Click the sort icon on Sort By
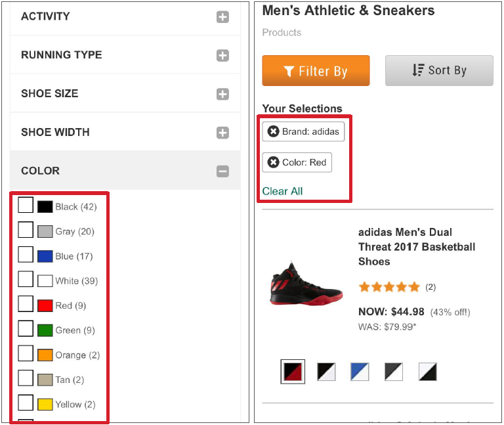Viewport: 504px width, 425px height. click(418, 70)
